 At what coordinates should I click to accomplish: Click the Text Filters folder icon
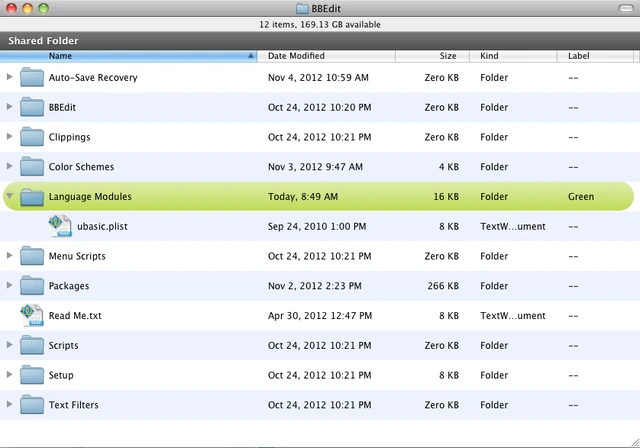(32, 405)
